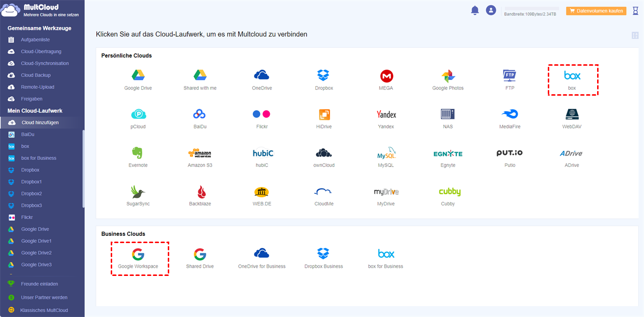Add Google Workspace business cloud

coord(138,259)
